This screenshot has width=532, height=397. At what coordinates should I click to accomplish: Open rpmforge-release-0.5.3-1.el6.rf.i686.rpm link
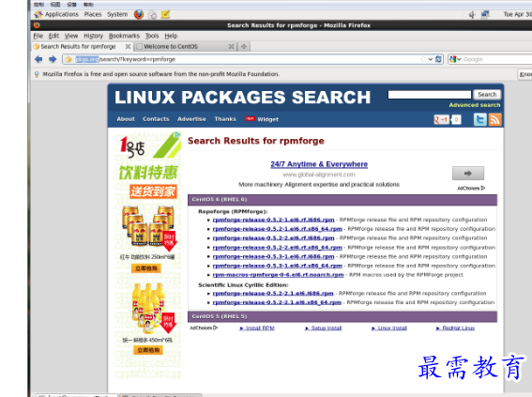[x=273, y=257]
